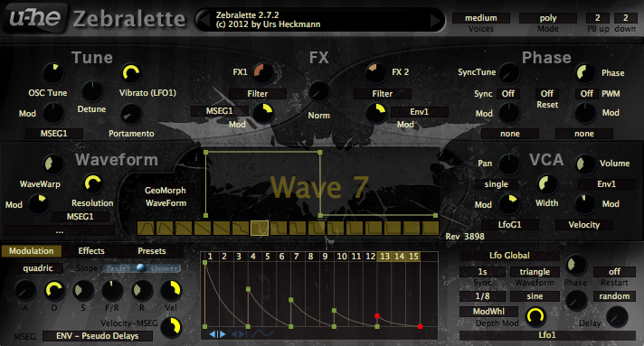
Task: Toggle the Lfo Restart off selector
Action: tap(614, 272)
